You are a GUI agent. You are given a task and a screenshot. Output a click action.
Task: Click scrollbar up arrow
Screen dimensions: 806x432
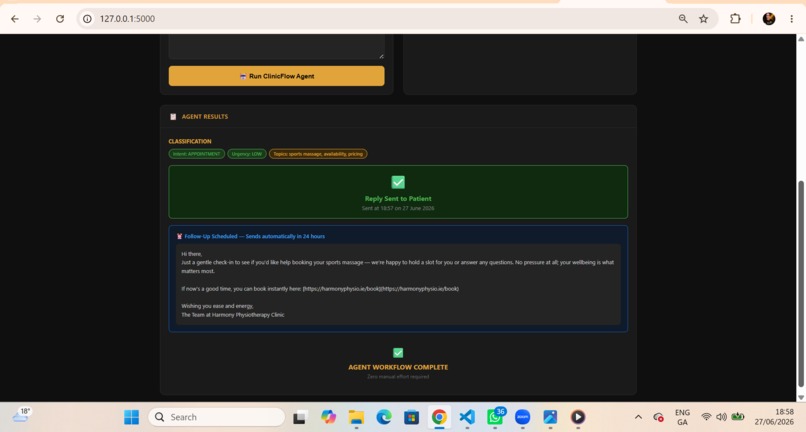(800, 39)
